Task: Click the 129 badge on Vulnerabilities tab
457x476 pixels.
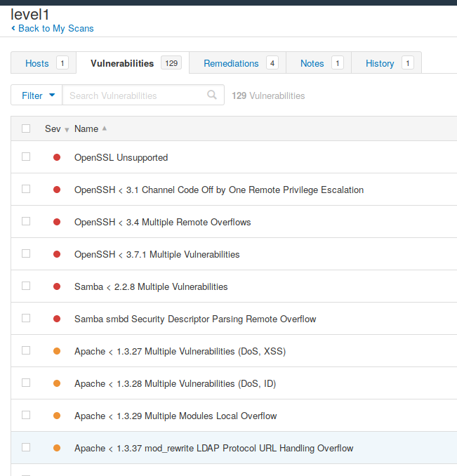Action: tap(171, 63)
